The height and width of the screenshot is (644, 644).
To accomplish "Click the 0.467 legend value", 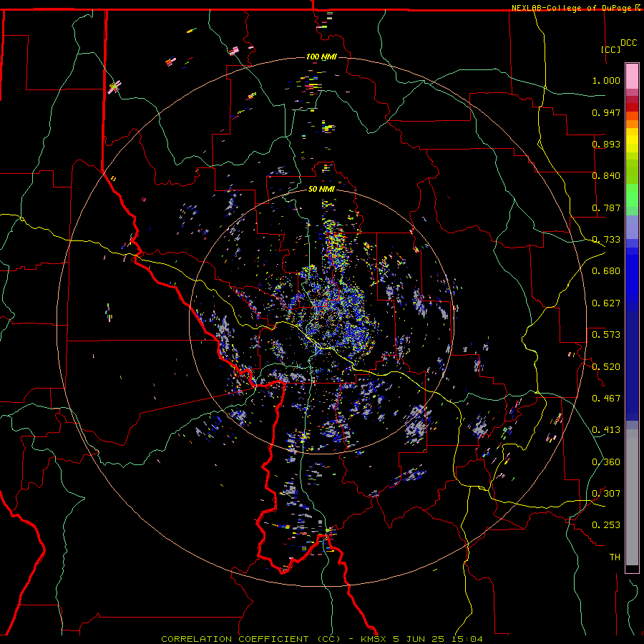I will tap(606, 399).
